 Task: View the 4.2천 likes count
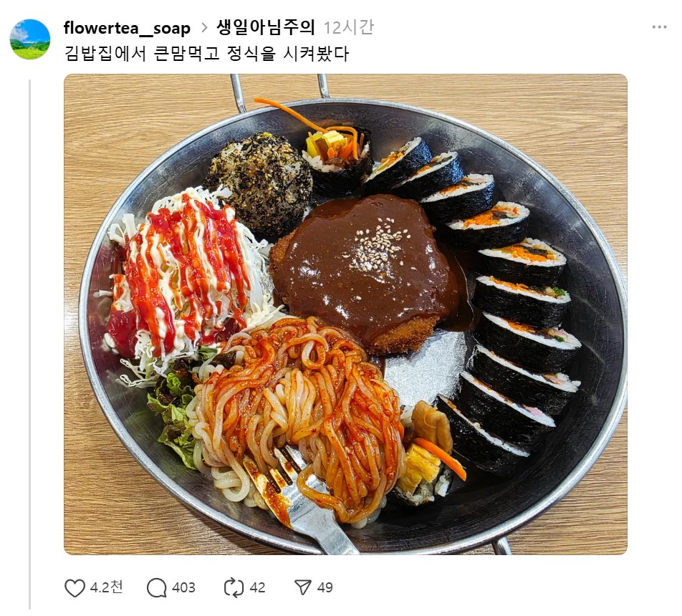pyautogui.click(x=106, y=587)
